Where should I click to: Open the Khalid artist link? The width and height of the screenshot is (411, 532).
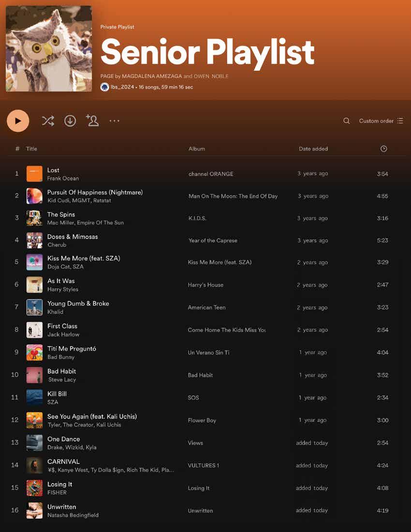pyautogui.click(x=55, y=312)
